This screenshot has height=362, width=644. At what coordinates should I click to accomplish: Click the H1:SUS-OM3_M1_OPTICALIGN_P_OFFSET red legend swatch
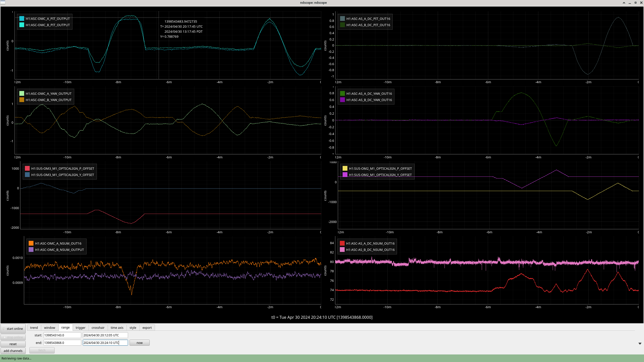tap(27, 168)
